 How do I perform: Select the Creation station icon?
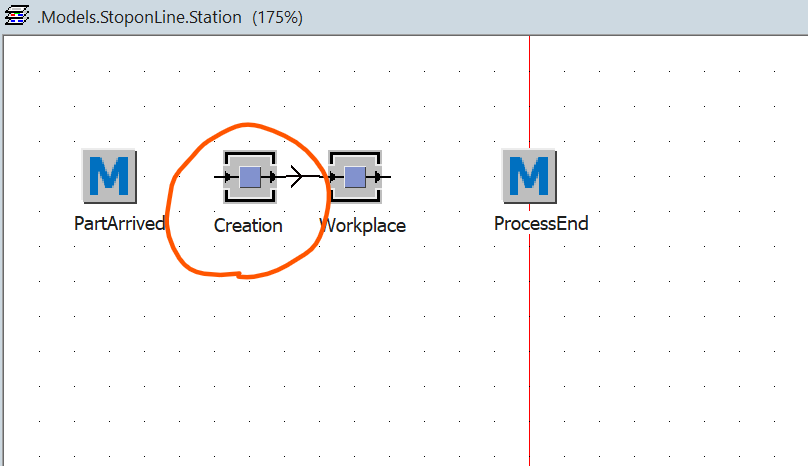click(x=250, y=177)
